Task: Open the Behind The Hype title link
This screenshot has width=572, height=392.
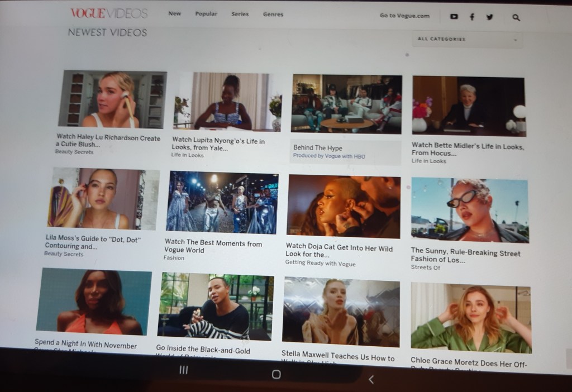Action: click(317, 148)
